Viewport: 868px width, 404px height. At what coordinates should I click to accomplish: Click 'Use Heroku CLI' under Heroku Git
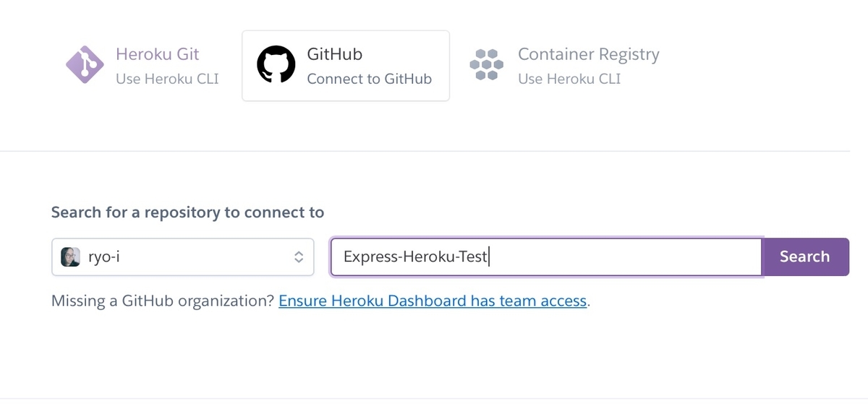point(167,79)
